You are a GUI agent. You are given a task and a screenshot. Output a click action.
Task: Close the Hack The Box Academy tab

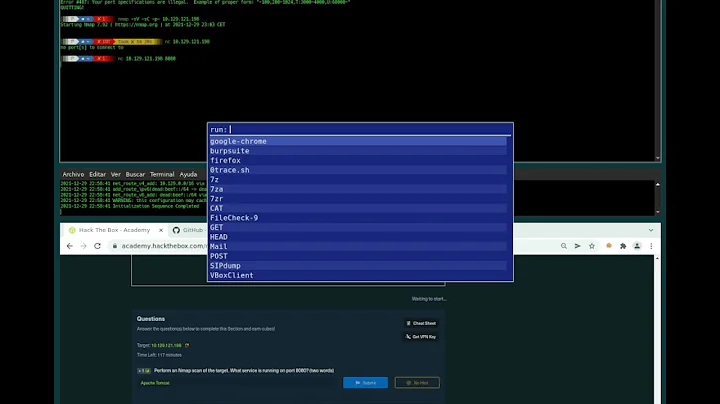point(161,230)
